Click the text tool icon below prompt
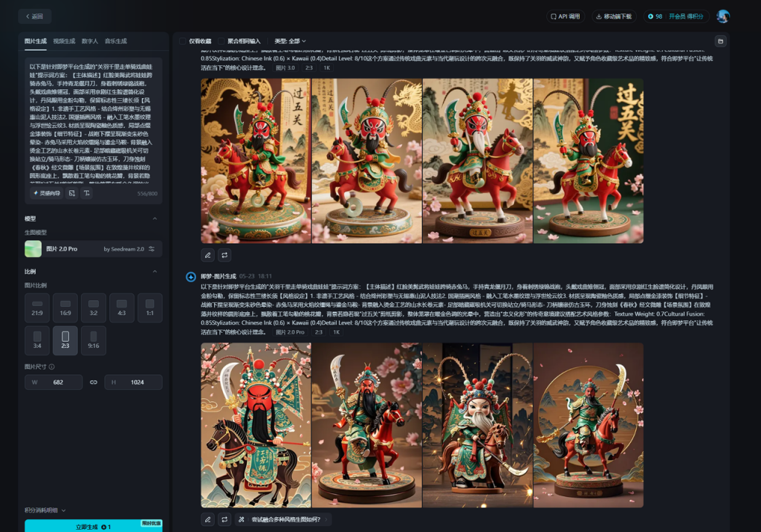 (87, 193)
